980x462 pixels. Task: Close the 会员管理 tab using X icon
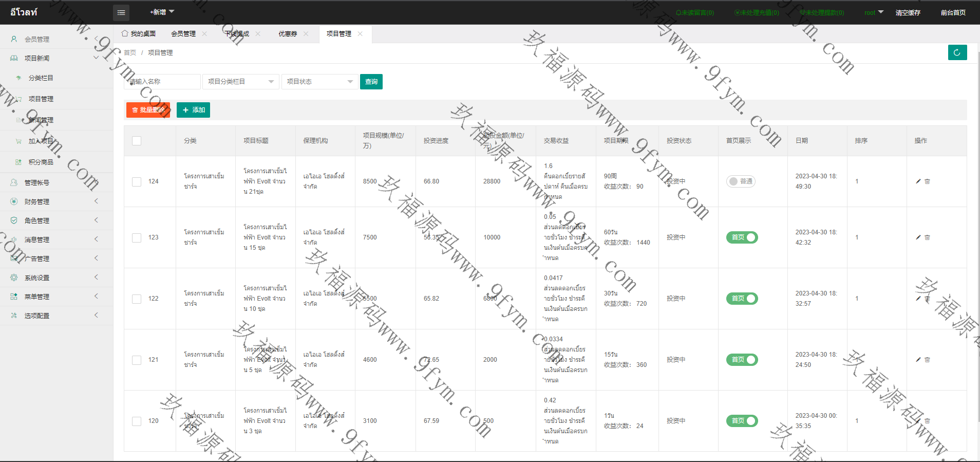[x=204, y=34]
